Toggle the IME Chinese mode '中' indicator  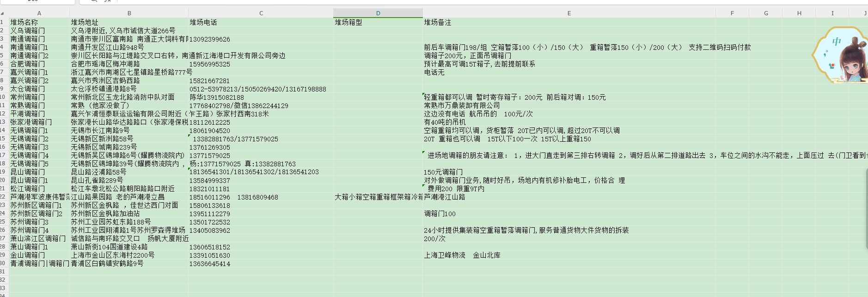[x=837, y=42]
